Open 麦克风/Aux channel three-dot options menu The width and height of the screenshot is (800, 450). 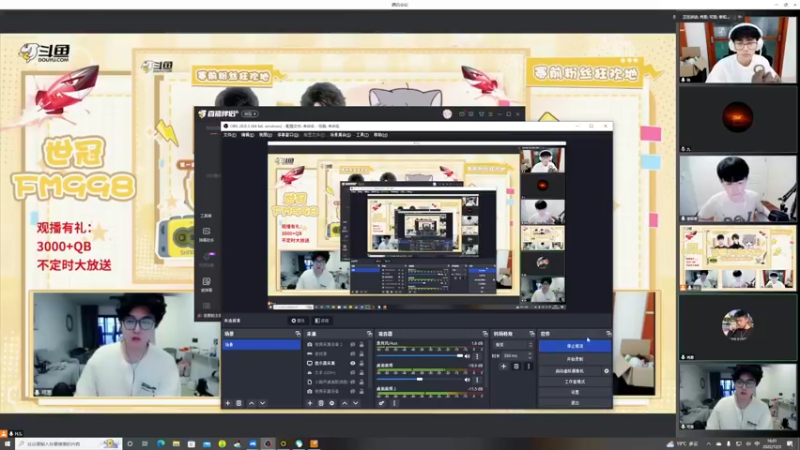click(x=478, y=356)
